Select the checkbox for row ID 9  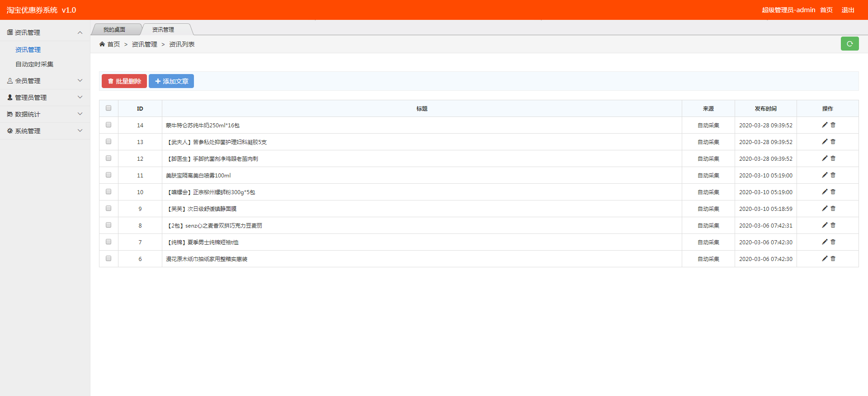pyautogui.click(x=108, y=208)
